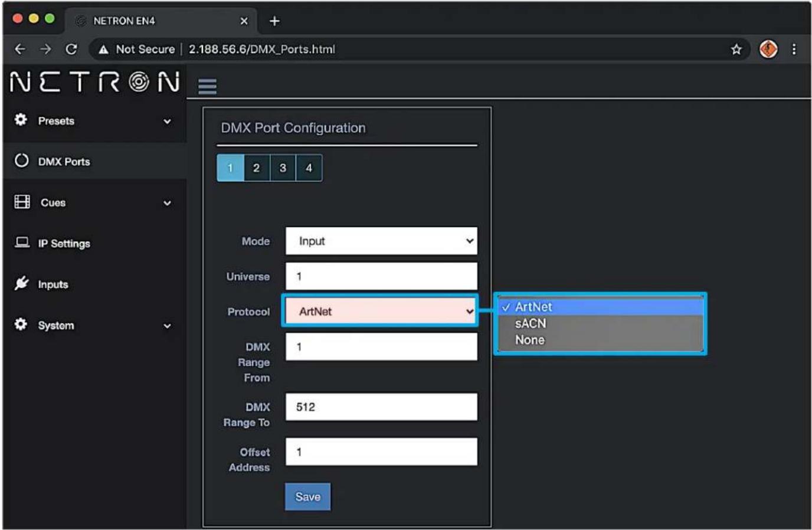Open the Mode dropdown
The width and height of the screenshot is (812, 530).
tap(381, 241)
